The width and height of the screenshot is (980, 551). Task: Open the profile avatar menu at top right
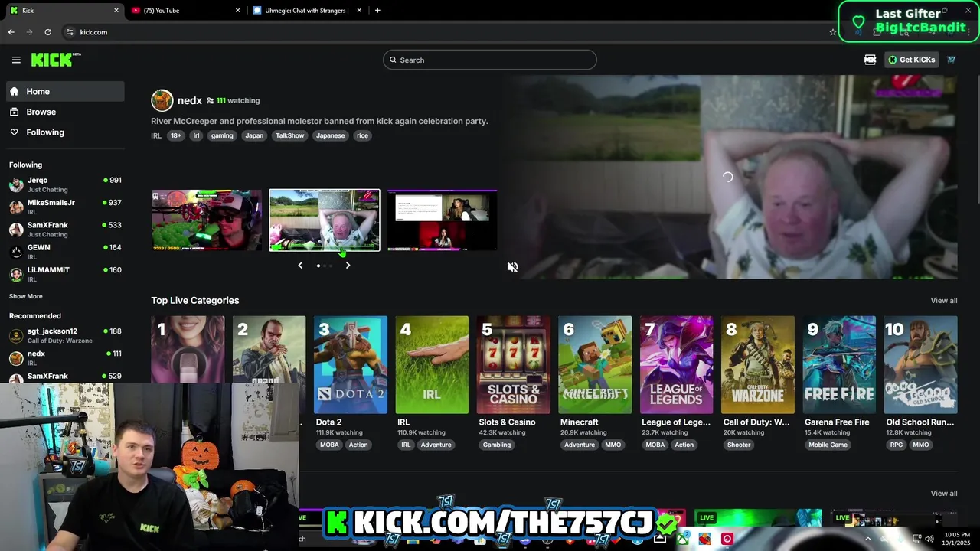click(x=951, y=60)
